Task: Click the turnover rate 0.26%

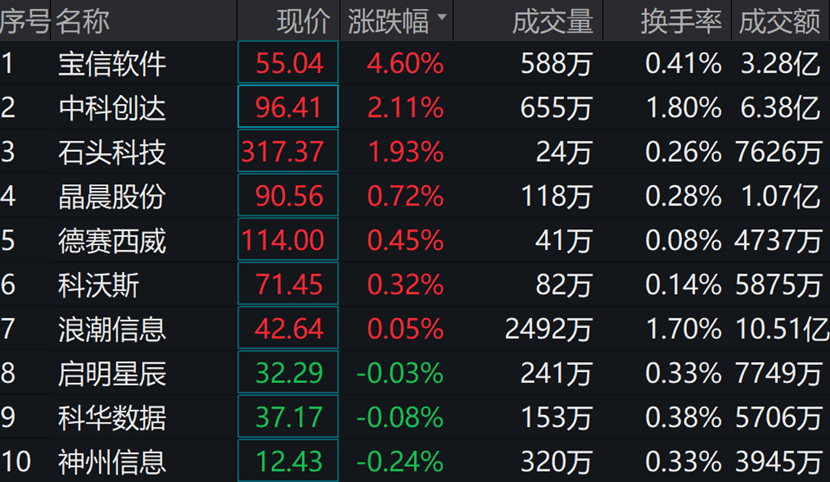Action: [683, 152]
